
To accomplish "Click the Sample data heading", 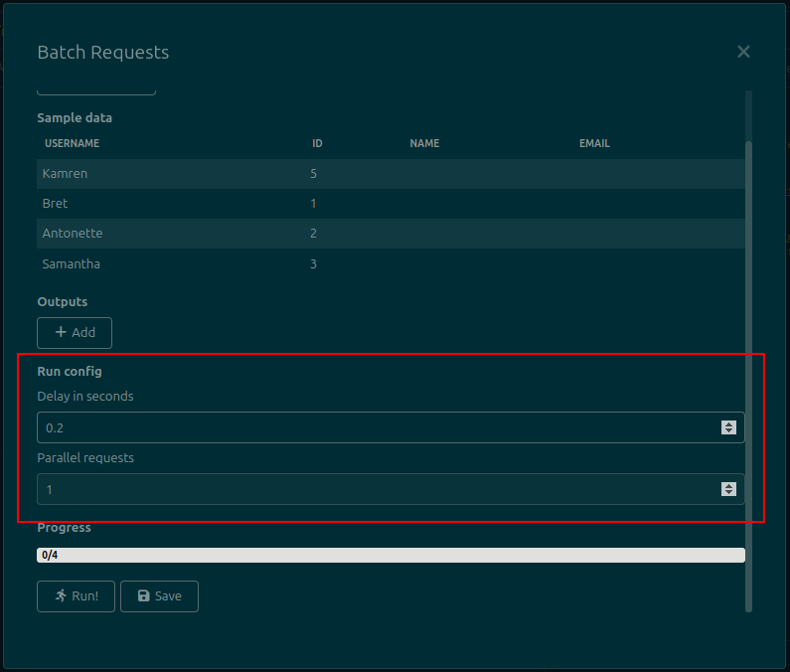I will (x=75, y=118).
